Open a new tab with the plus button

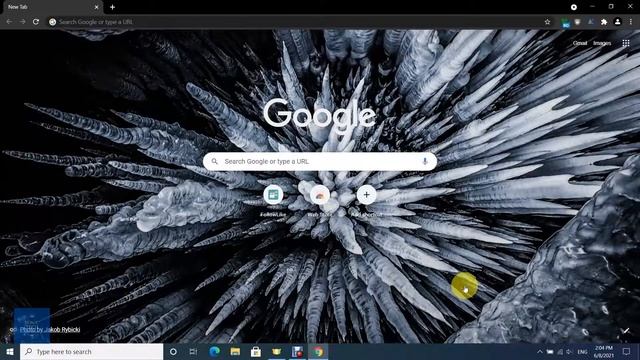coord(112,7)
